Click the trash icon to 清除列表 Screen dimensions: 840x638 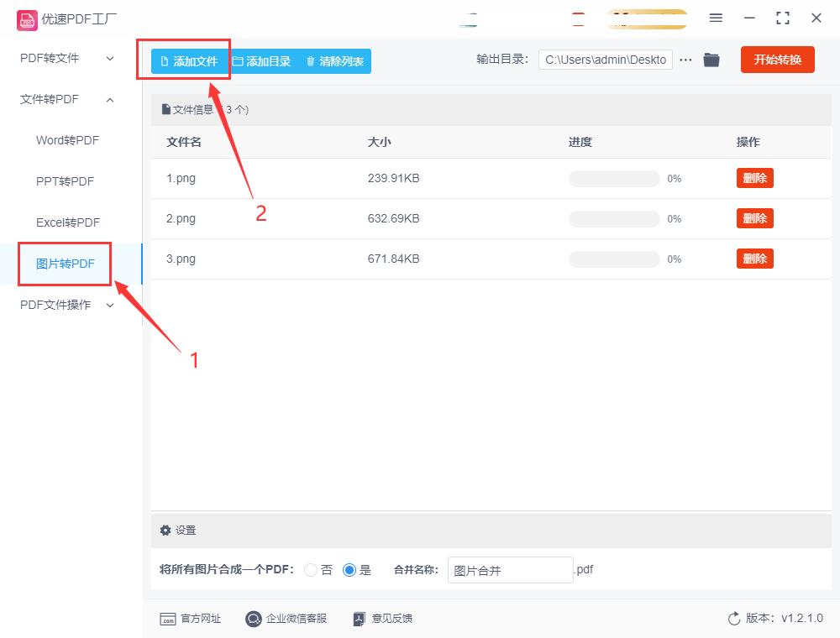coord(311,61)
